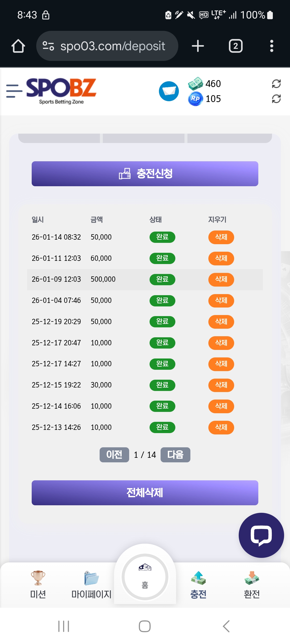Refresh the RP points balance
Screen dimensions: 290x644
(276, 99)
